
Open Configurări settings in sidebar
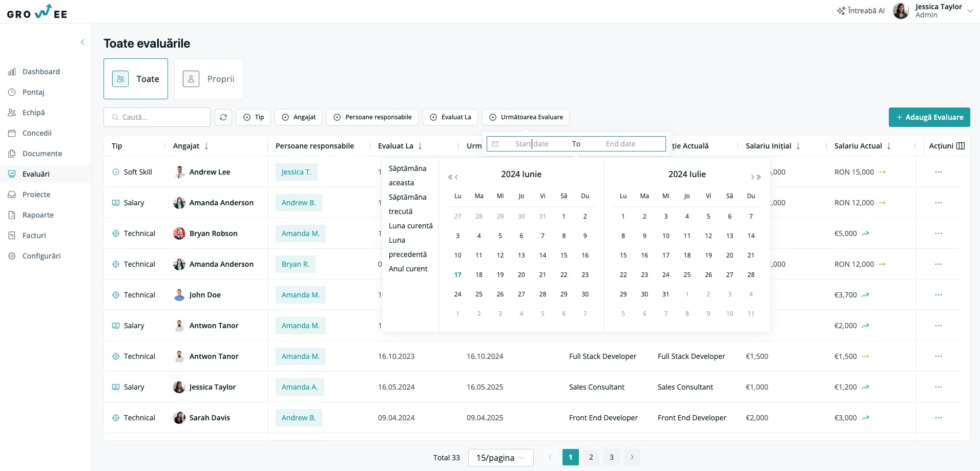pyautogui.click(x=41, y=256)
